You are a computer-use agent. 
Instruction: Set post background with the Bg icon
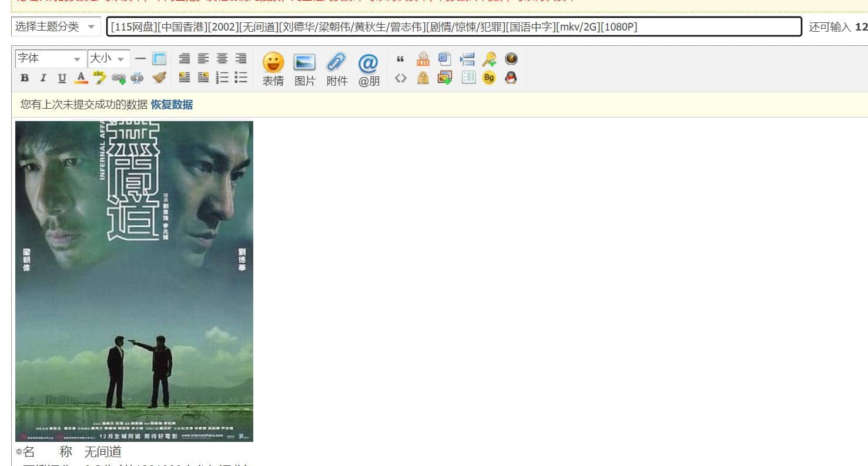[489, 78]
